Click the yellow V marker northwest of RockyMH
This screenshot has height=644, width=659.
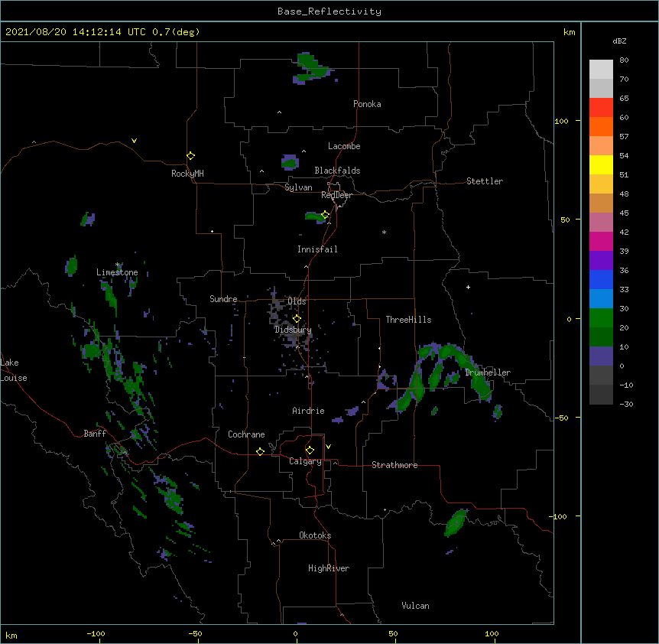134,141
